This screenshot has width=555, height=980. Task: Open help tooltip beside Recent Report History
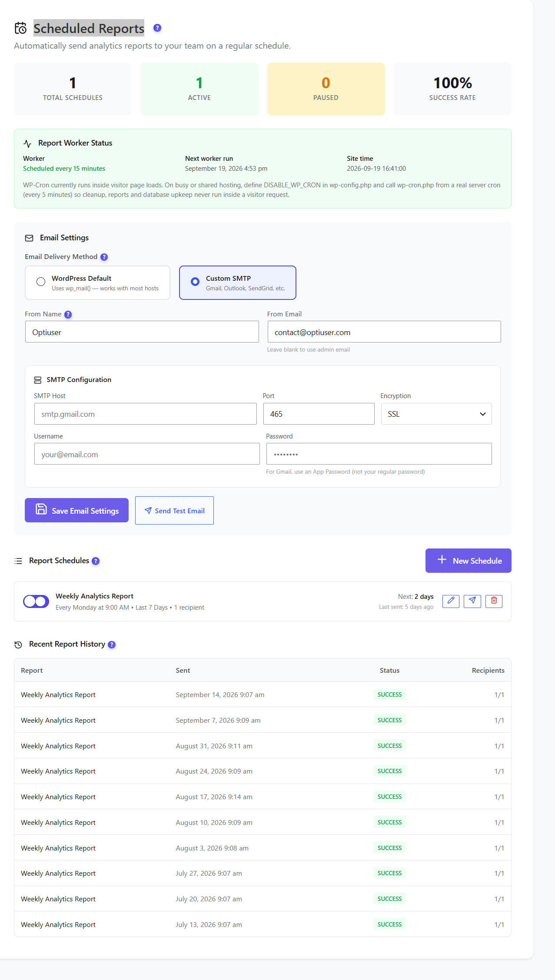pyautogui.click(x=112, y=644)
